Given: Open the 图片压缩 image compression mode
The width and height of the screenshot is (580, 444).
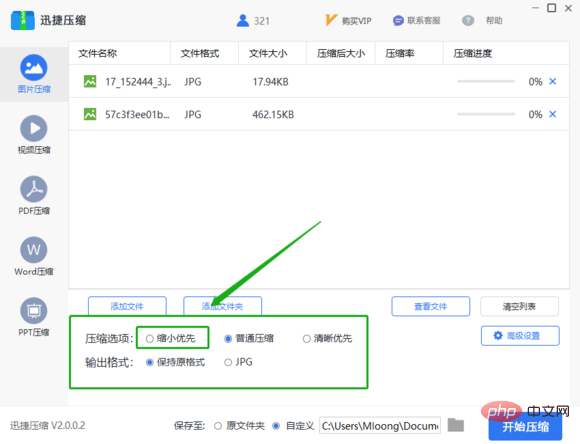Looking at the screenshot, I should coord(34,68).
